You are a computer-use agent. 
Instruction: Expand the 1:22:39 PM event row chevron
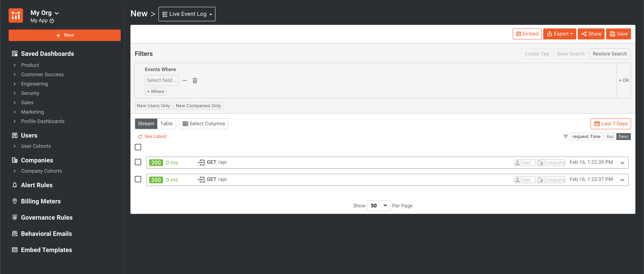622,163
